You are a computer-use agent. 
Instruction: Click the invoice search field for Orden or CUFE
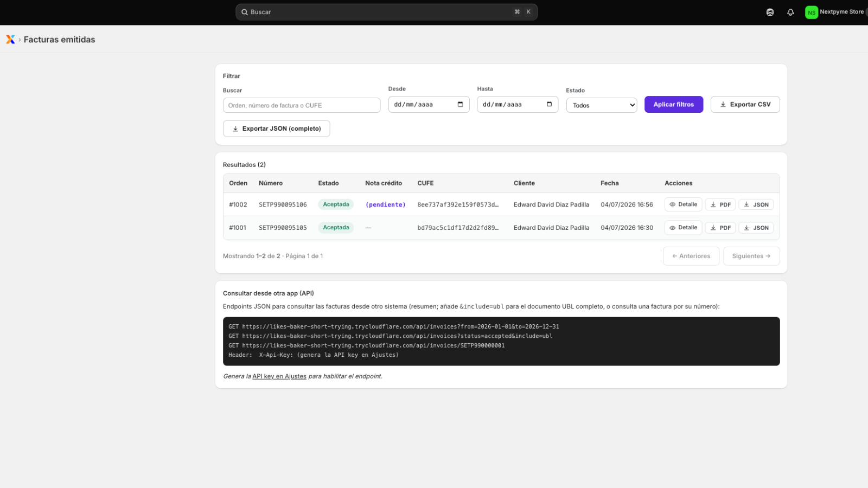pyautogui.click(x=302, y=105)
